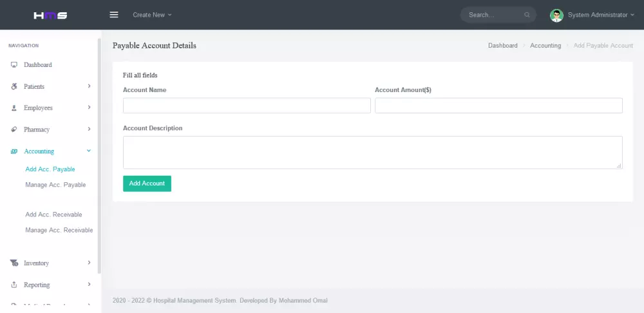
Task: Focus the Account Amount($) field
Action: tap(498, 106)
